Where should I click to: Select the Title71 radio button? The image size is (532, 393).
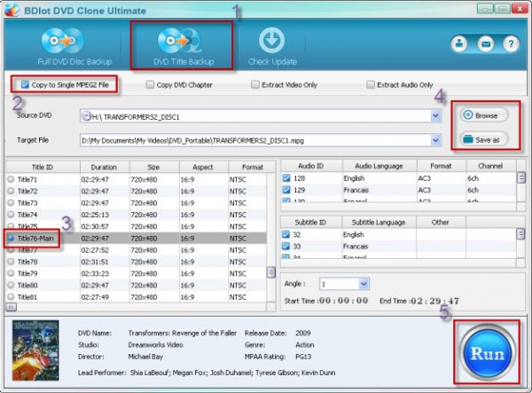(11, 179)
